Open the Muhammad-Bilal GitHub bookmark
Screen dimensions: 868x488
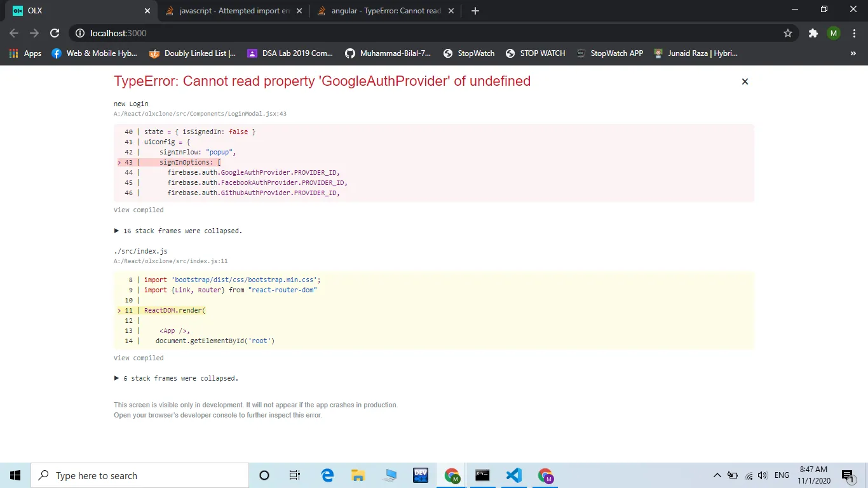[388, 53]
